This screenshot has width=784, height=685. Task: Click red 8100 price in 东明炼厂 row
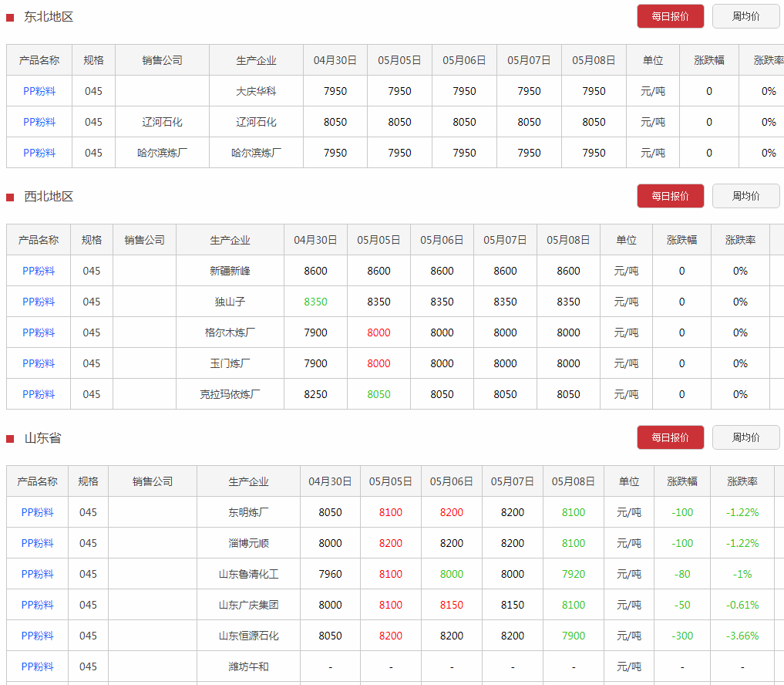[391, 512]
